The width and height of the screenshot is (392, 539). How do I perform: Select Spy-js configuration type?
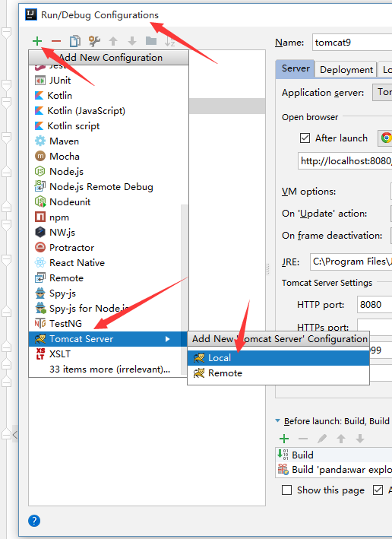point(105,293)
